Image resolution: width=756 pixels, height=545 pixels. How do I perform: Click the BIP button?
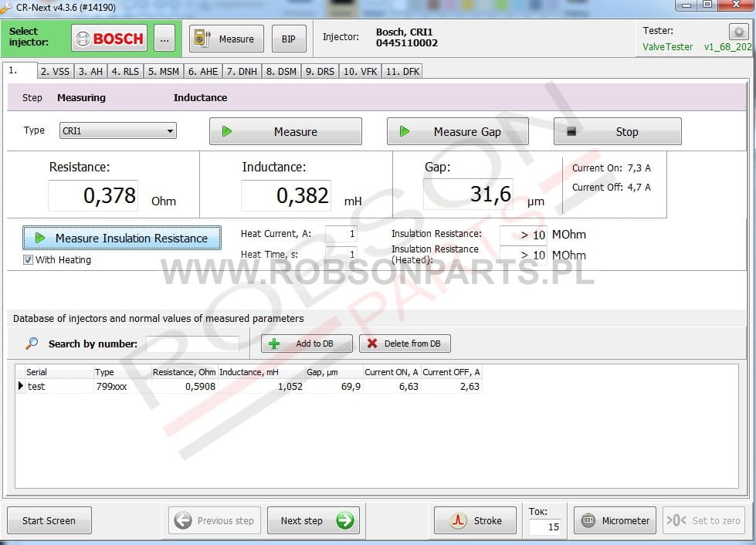pyautogui.click(x=288, y=39)
